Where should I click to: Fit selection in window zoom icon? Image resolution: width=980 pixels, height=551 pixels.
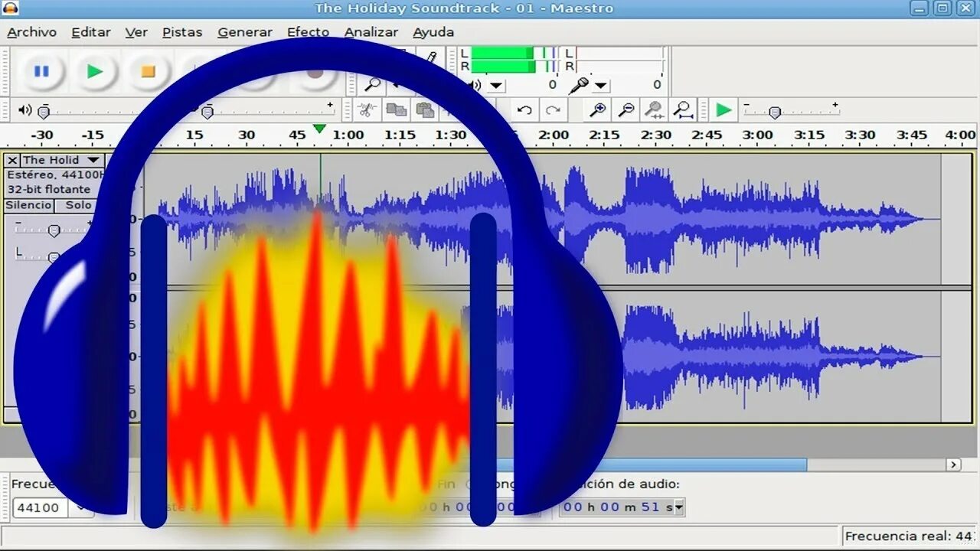point(655,110)
